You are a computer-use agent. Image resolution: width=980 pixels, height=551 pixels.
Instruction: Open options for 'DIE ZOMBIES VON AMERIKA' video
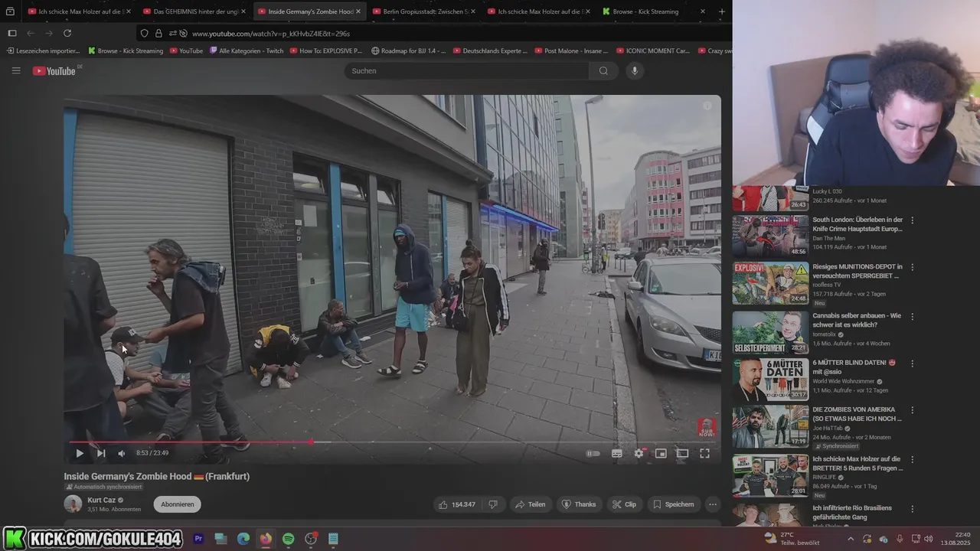pyautogui.click(x=912, y=410)
